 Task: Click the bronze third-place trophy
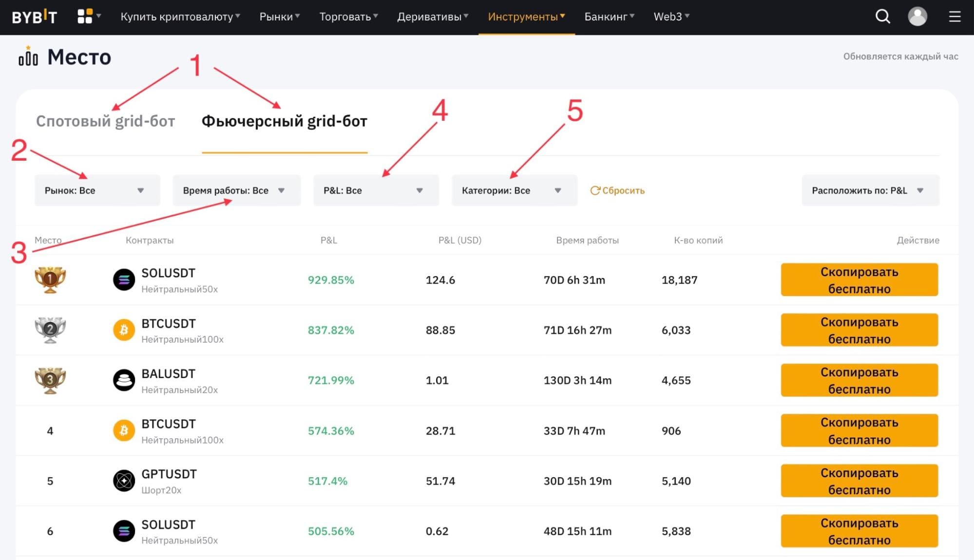50,380
